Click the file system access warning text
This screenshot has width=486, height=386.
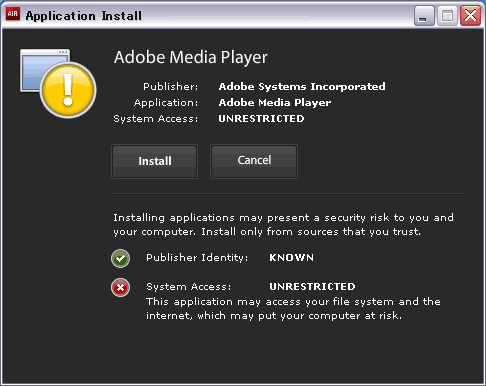click(293, 309)
